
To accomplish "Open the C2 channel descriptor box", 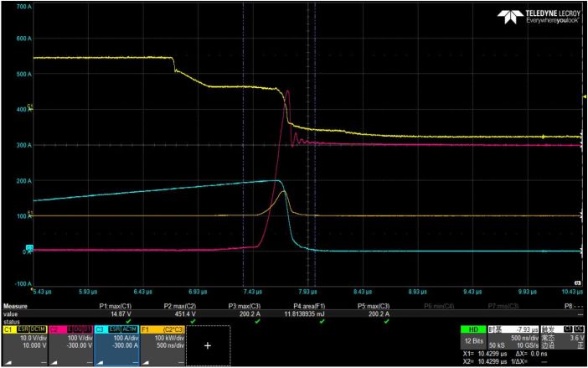I will [70, 345].
